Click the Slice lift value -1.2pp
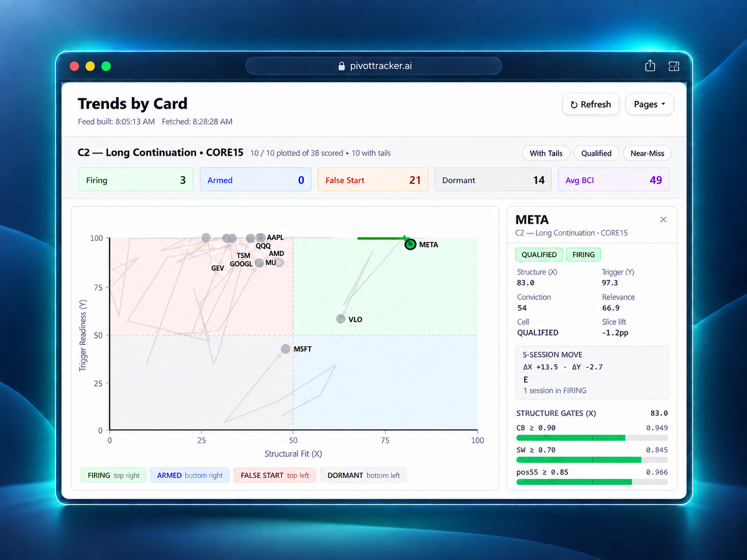Viewport: 747px width, 560px height. point(615,333)
